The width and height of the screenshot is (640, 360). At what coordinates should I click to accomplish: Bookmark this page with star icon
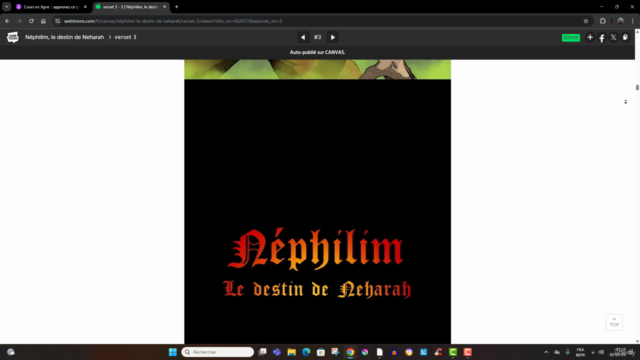coord(586,21)
